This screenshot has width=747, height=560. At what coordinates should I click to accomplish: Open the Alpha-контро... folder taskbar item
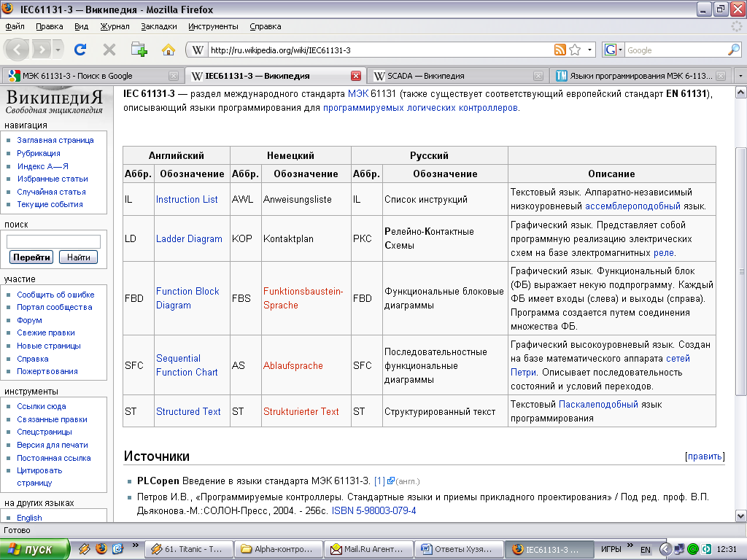pos(278,549)
